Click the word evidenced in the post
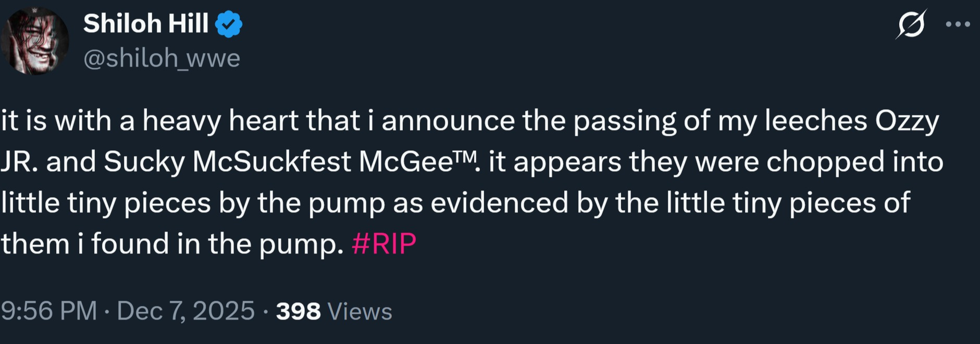Viewport: 980px width, 344px height. (499, 202)
